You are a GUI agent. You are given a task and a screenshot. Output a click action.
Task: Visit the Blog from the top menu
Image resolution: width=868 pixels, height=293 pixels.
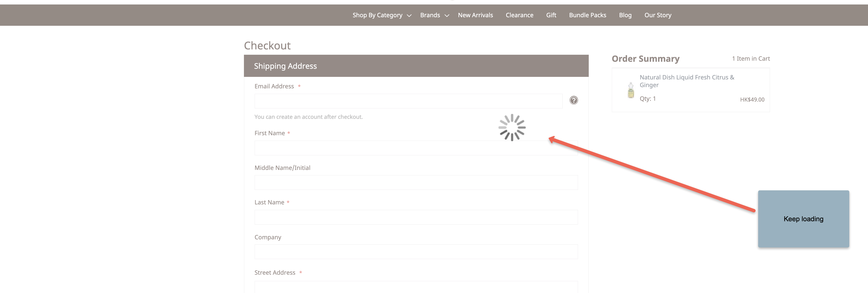tap(625, 15)
